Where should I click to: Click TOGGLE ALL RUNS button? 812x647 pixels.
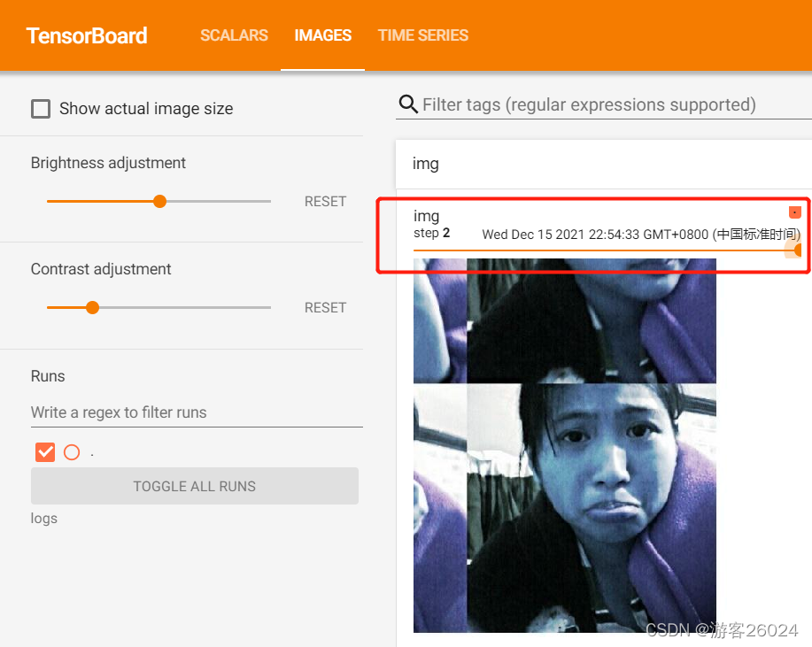(x=195, y=486)
